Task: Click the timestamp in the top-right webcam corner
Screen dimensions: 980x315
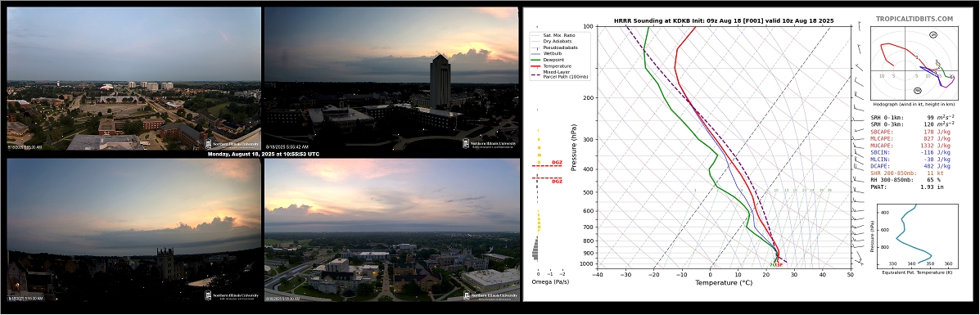Action: (x=287, y=147)
